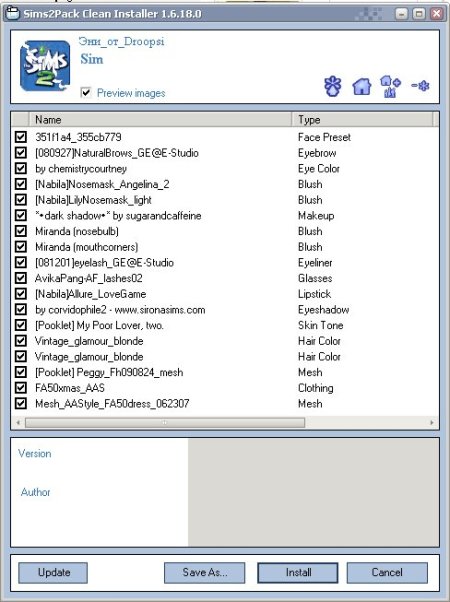Click the scrollbar left arrow
Image resolution: width=450 pixels, height=602 pixels.
[18, 423]
